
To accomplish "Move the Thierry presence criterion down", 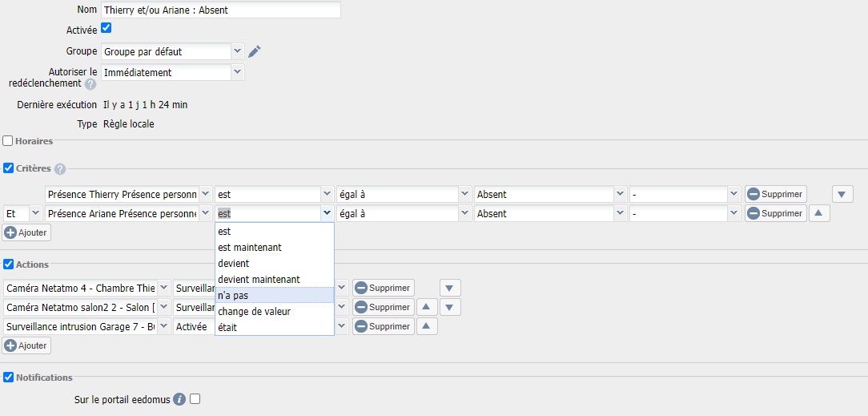I will coord(842,194).
